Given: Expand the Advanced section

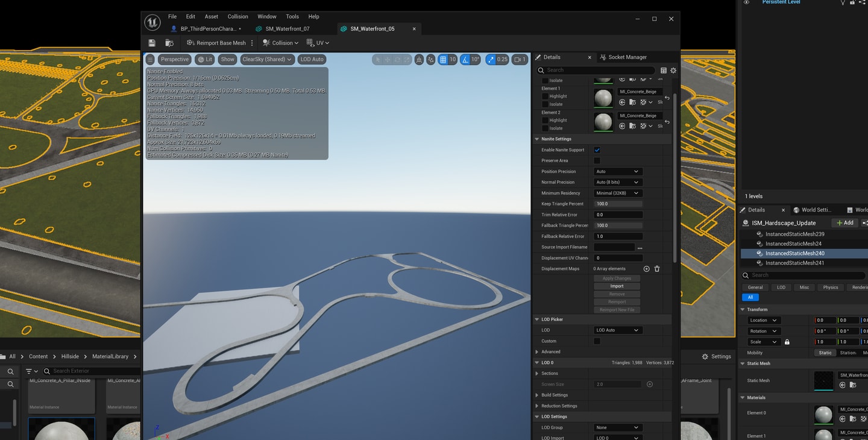Looking at the screenshot, I should [x=537, y=351].
